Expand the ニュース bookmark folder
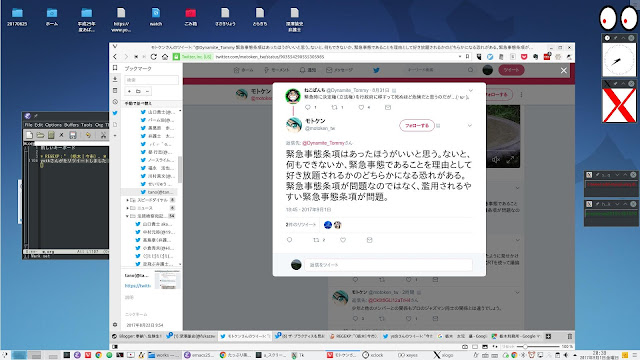Screen dimensions: 640x360 (x=127, y=208)
